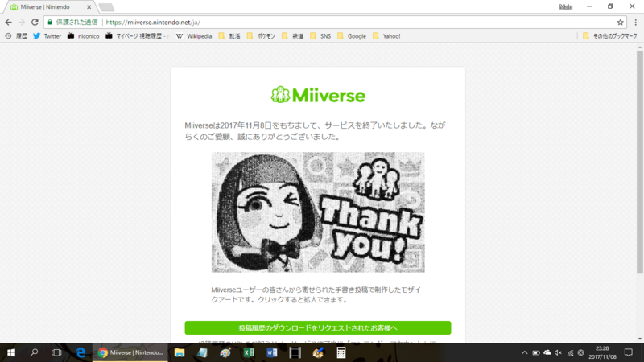Check the battery status icon

point(536,352)
